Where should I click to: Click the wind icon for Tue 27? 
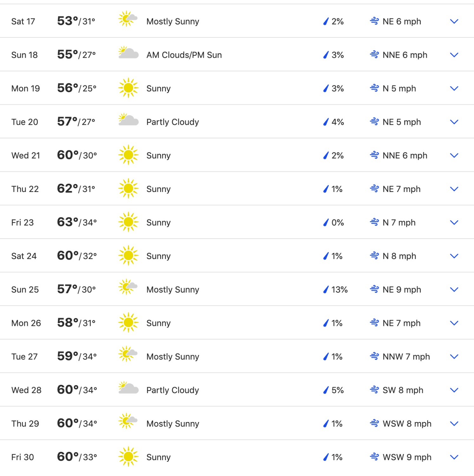(374, 356)
